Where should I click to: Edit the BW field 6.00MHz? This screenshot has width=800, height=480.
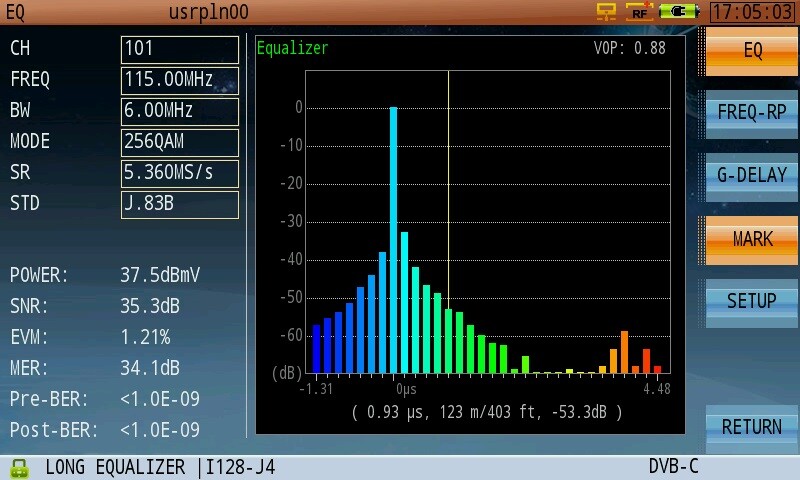(x=180, y=112)
